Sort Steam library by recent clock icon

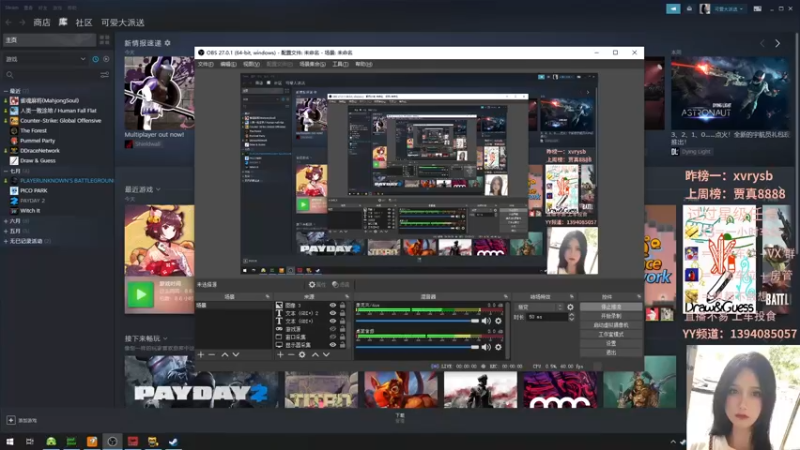pos(95,59)
